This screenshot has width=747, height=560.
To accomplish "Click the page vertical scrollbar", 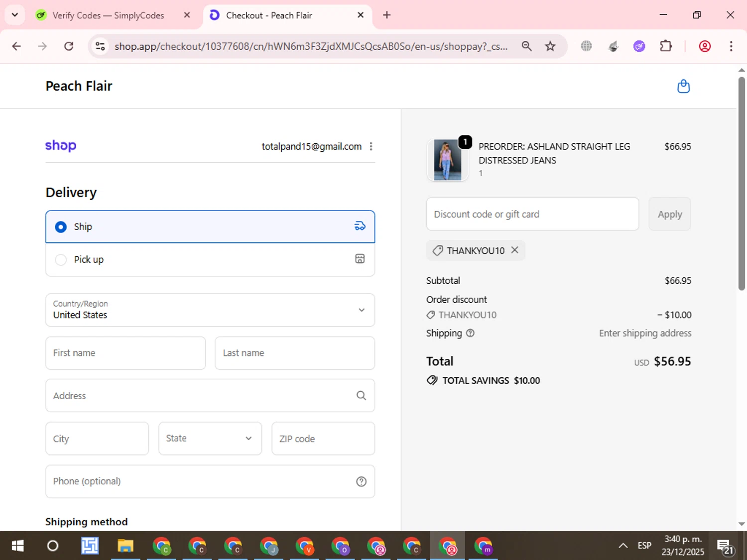I will pos(742,184).
